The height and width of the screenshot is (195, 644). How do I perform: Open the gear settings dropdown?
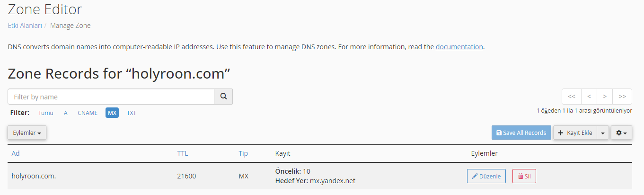(621, 133)
